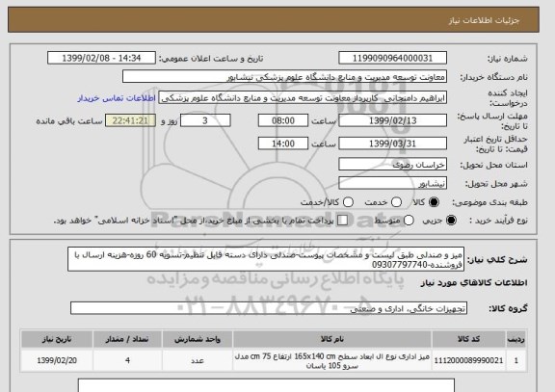Click the جزئیات اطلاعات نیاز header title

(x=484, y=20)
